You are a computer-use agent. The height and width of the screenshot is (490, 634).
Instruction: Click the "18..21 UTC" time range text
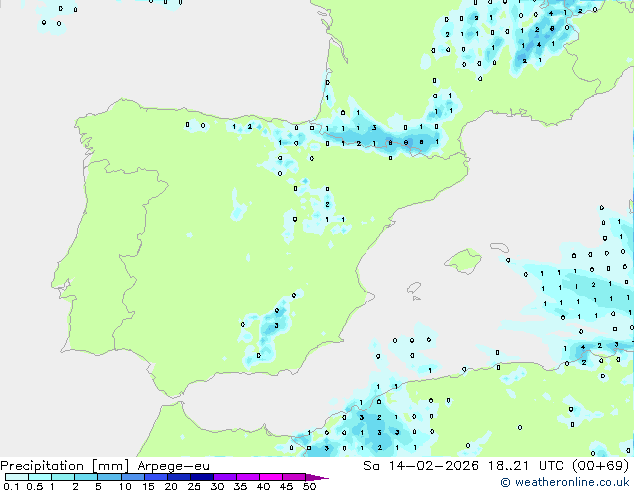[525, 466]
